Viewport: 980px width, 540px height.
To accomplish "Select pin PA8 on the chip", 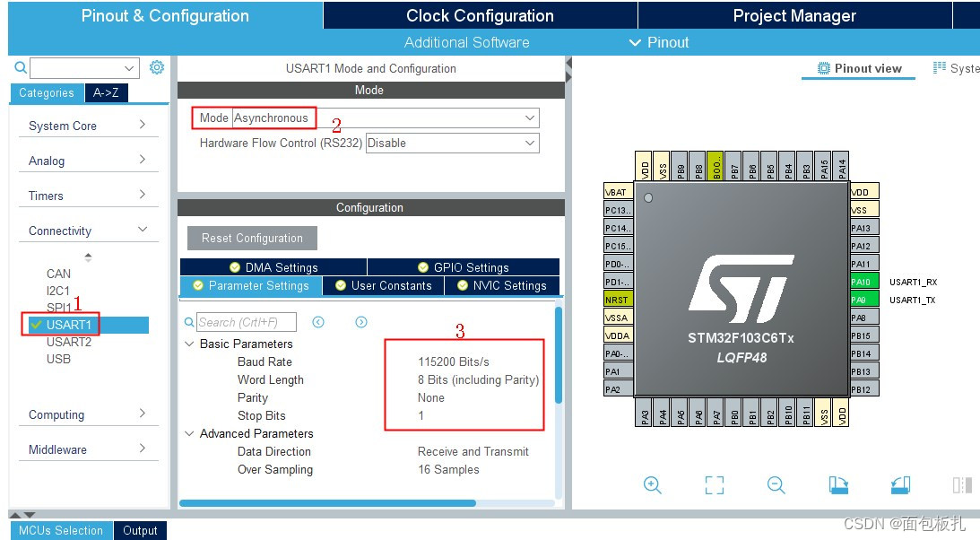I will (x=864, y=318).
